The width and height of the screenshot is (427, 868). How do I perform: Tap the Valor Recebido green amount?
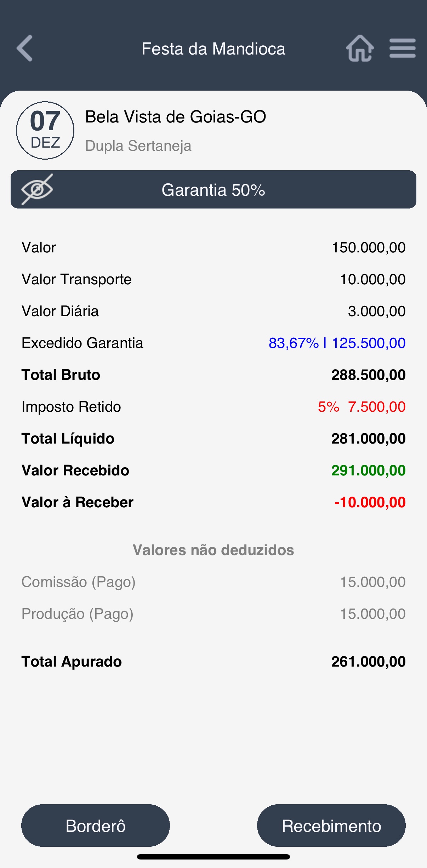point(368,470)
